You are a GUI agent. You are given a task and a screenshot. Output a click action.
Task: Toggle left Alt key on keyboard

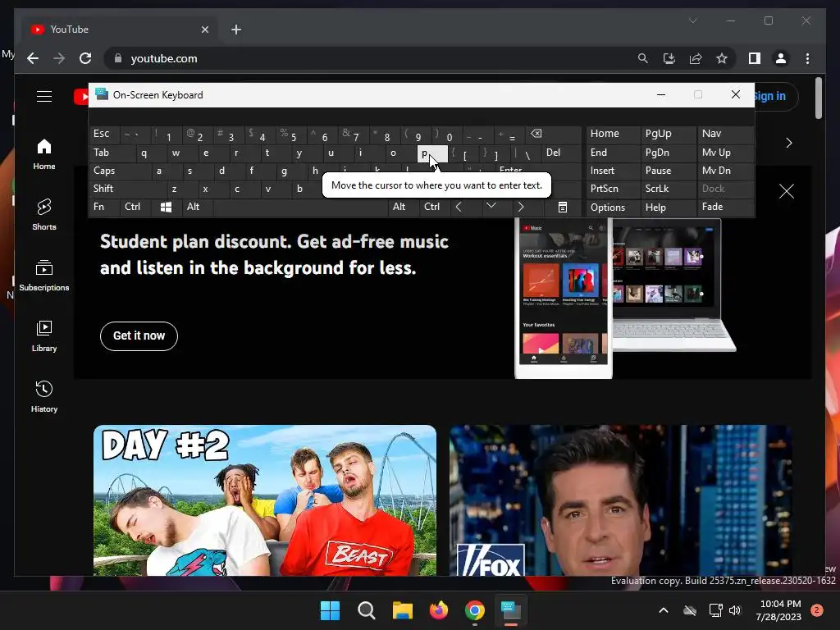197,207
